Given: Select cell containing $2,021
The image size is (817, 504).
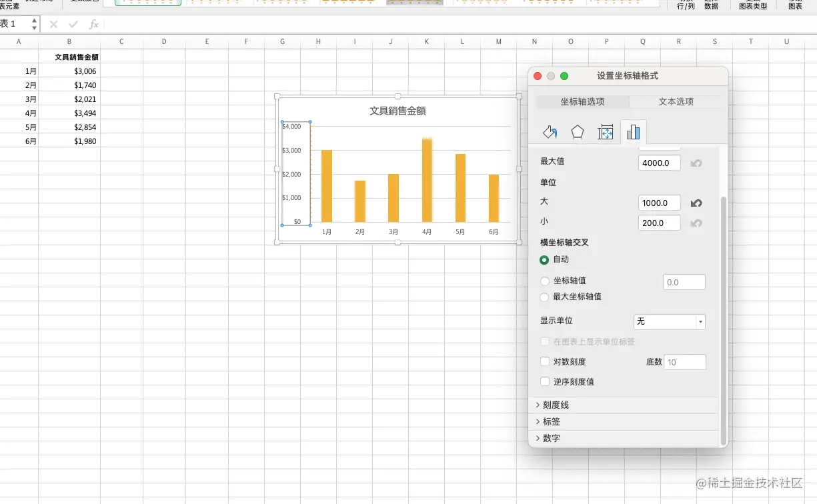Looking at the screenshot, I should click(69, 99).
